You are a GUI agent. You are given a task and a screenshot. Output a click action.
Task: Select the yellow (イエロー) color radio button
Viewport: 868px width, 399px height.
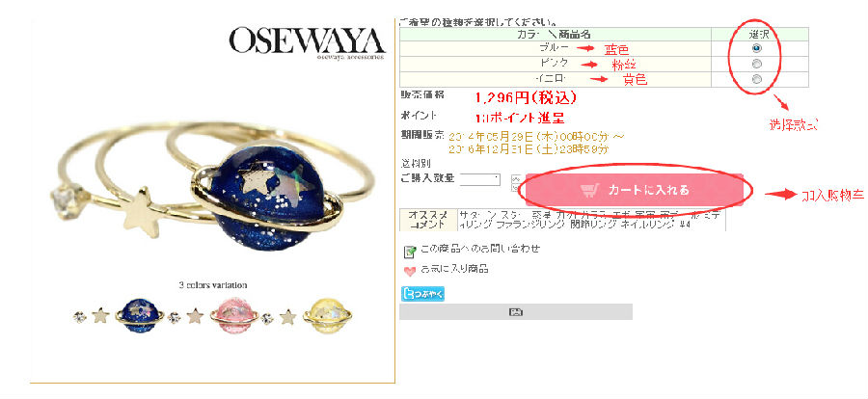click(757, 79)
